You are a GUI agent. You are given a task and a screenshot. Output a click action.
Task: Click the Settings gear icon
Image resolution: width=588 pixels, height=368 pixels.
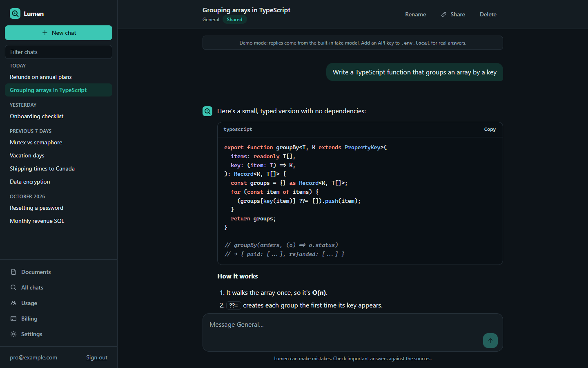tap(13, 334)
